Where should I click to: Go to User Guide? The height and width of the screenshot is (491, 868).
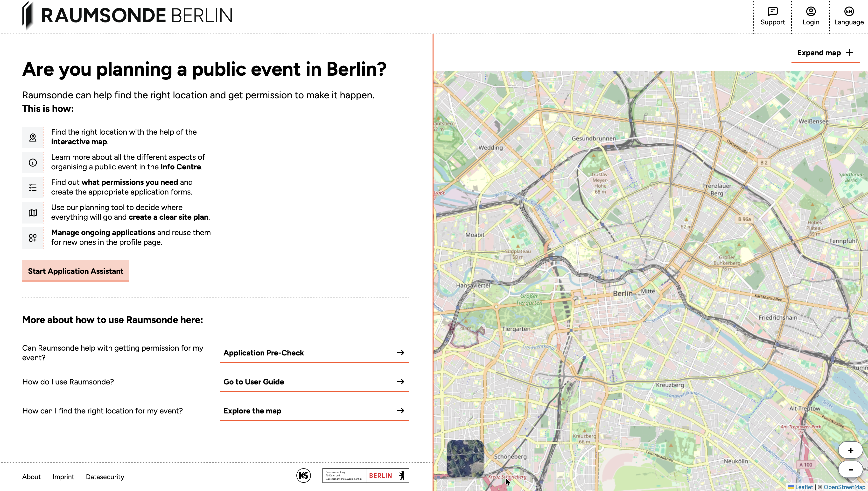point(314,382)
